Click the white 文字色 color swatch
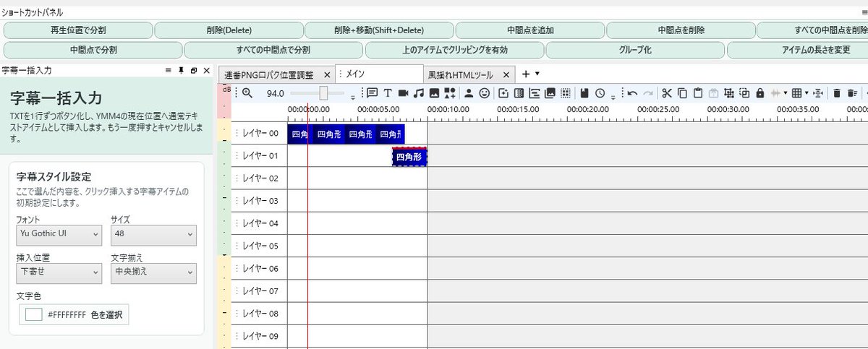The height and width of the screenshot is (349, 868). click(33, 314)
